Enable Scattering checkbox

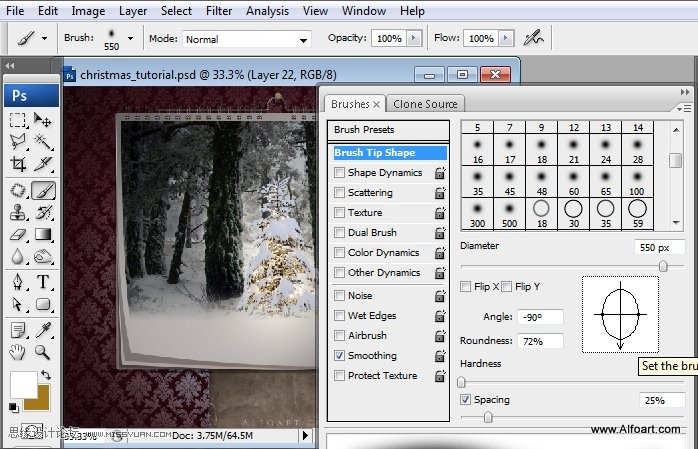339,192
